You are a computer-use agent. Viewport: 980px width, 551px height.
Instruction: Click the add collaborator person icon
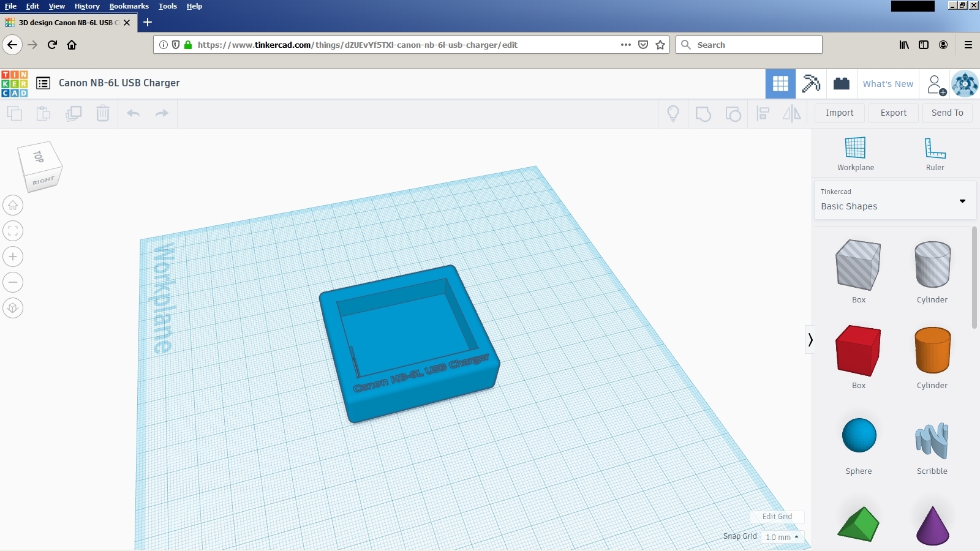(936, 84)
